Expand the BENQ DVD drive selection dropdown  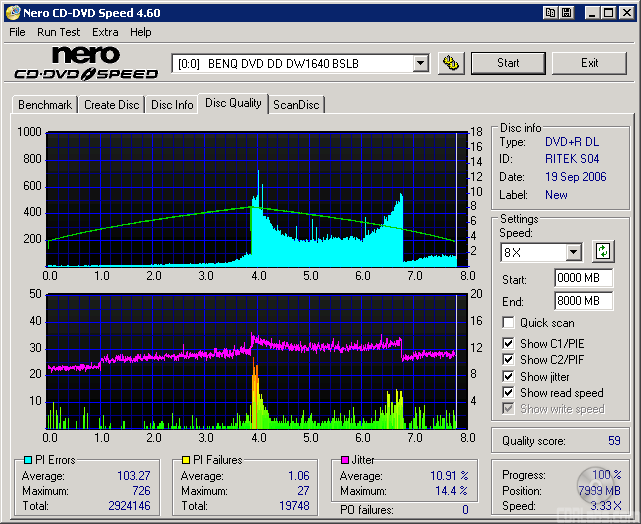(x=420, y=63)
